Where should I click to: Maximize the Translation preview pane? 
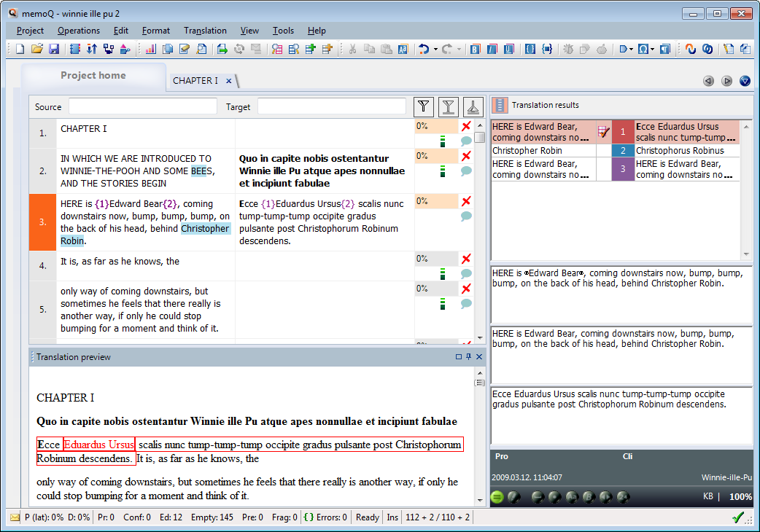click(459, 357)
